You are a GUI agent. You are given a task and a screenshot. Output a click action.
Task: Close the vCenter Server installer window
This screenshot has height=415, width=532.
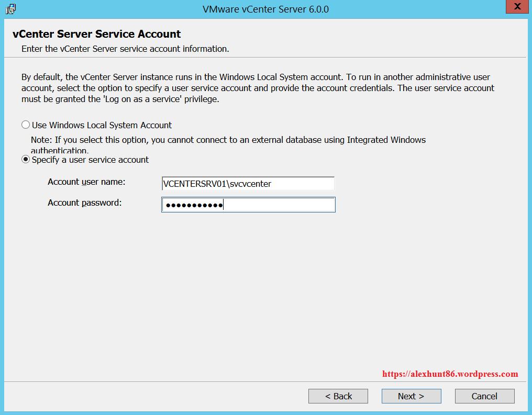tap(517, 7)
